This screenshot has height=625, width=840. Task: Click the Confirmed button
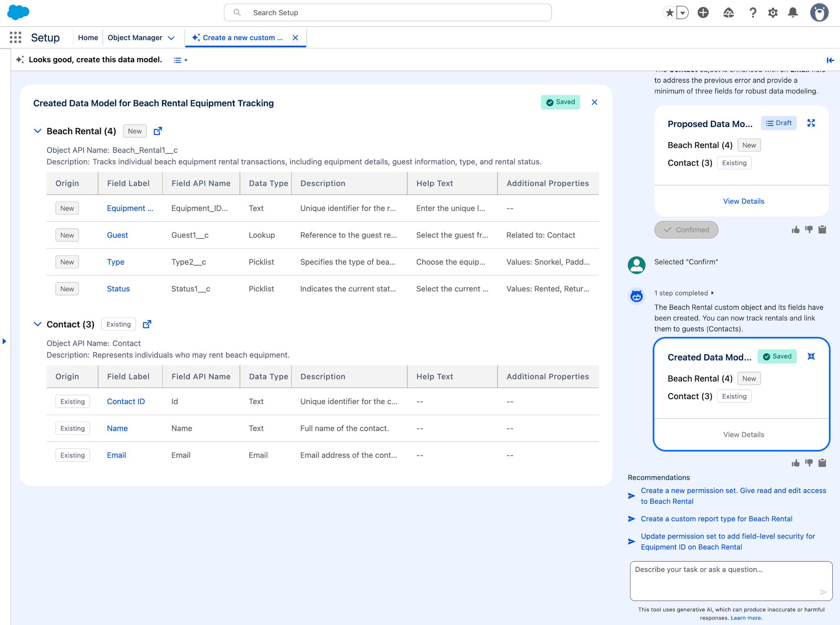(x=686, y=230)
